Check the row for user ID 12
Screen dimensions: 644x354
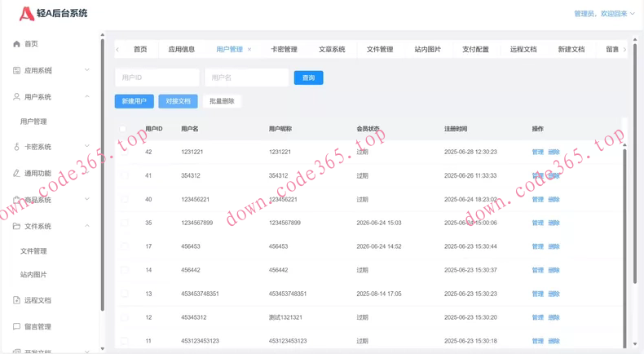125,317
